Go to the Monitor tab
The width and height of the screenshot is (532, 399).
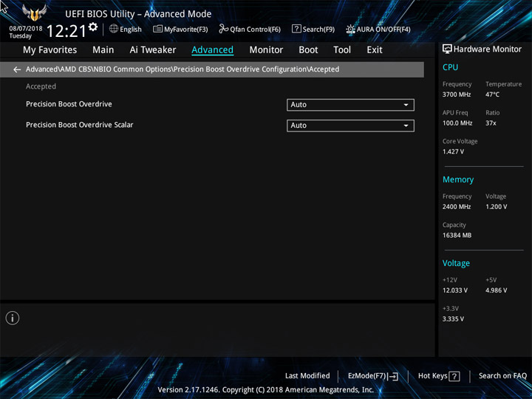[266, 50]
